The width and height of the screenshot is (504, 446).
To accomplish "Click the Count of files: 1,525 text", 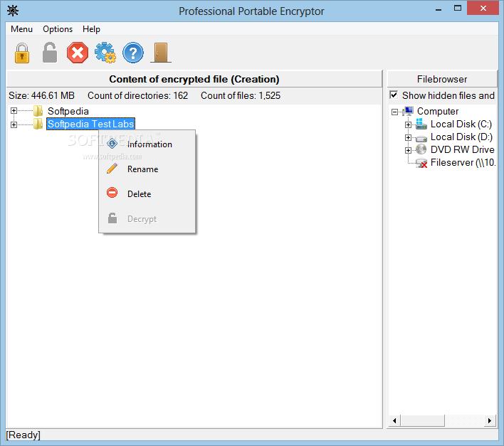I will pos(241,96).
